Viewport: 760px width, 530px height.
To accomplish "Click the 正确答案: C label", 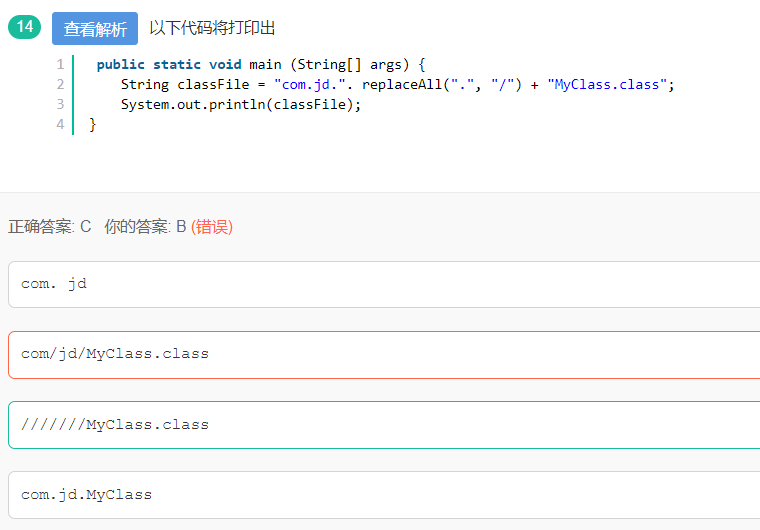I will (x=50, y=227).
